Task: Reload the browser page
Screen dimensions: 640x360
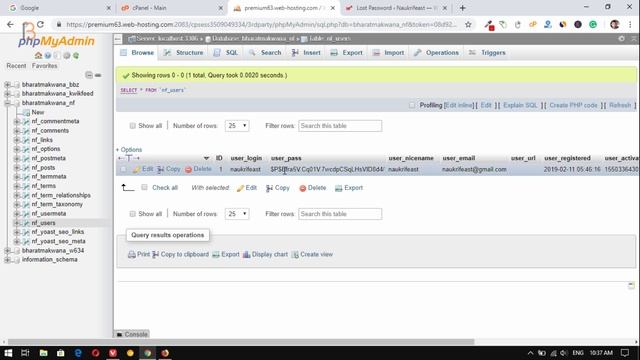Action: point(40,24)
